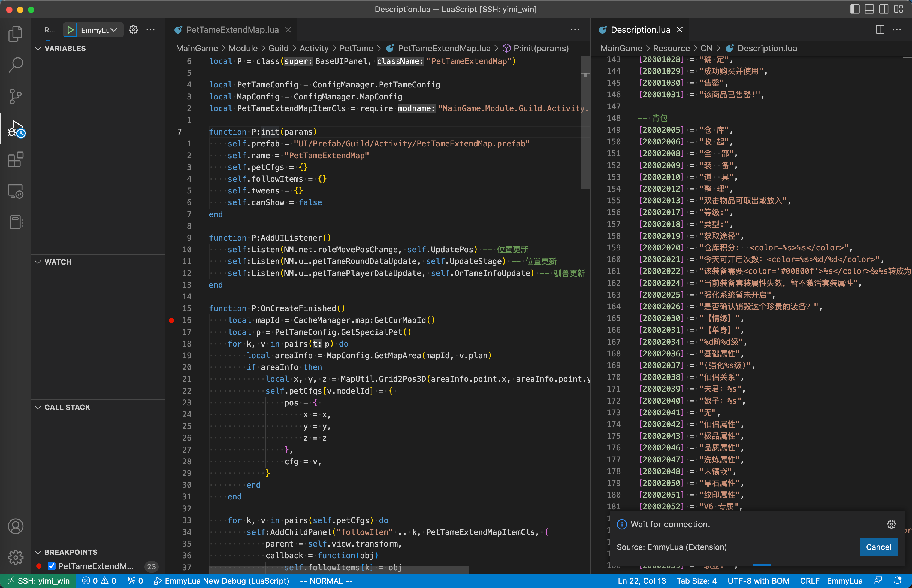912x588 pixels.
Task: Click the feedback icon in status bar
Action: point(878,581)
